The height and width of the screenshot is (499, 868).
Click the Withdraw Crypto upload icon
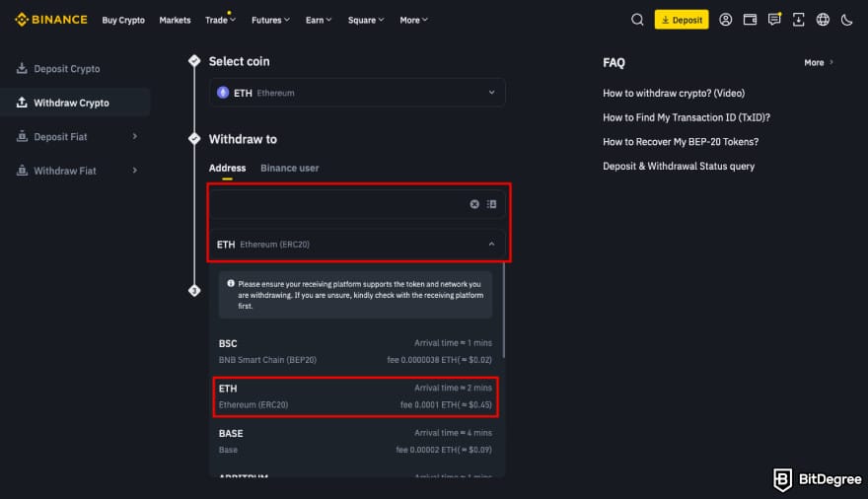pos(22,103)
